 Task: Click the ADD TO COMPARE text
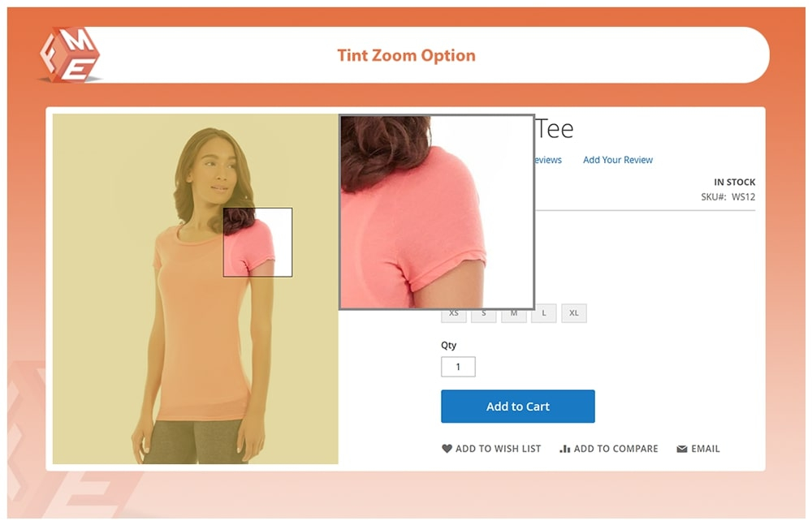click(x=615, y=449)
